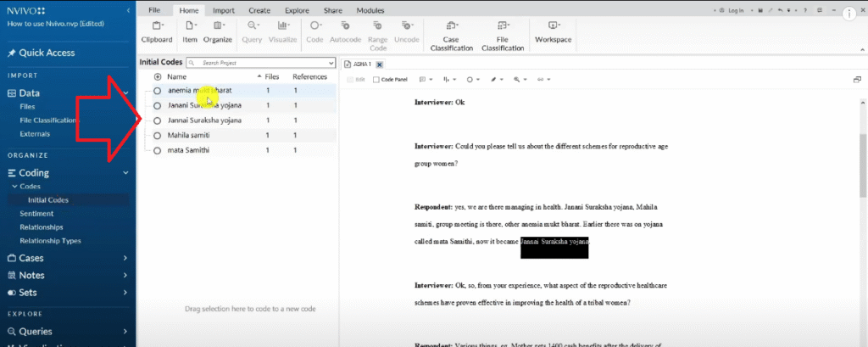Open Externals under Data
Viewport: 868px width, 347px height.
(35, 133)
